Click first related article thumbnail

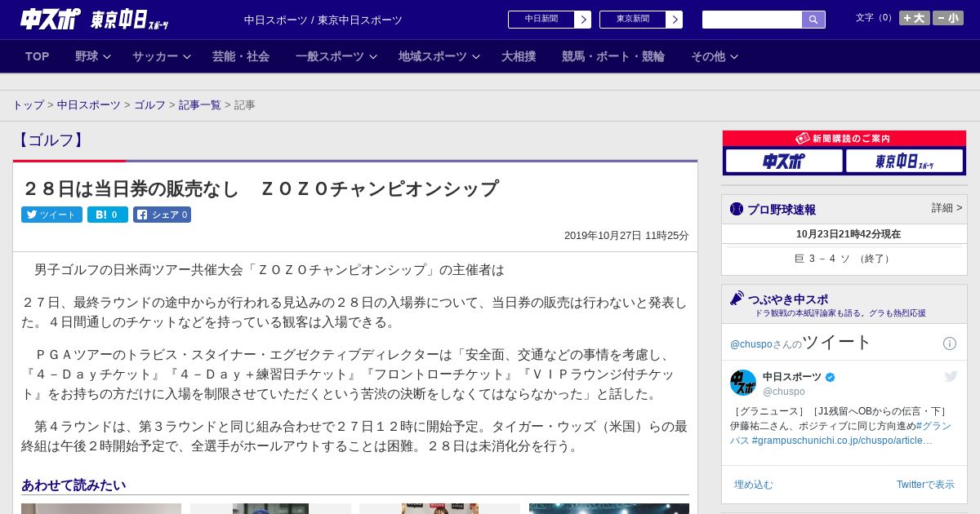pyautogui.click(x=101, y=508)
